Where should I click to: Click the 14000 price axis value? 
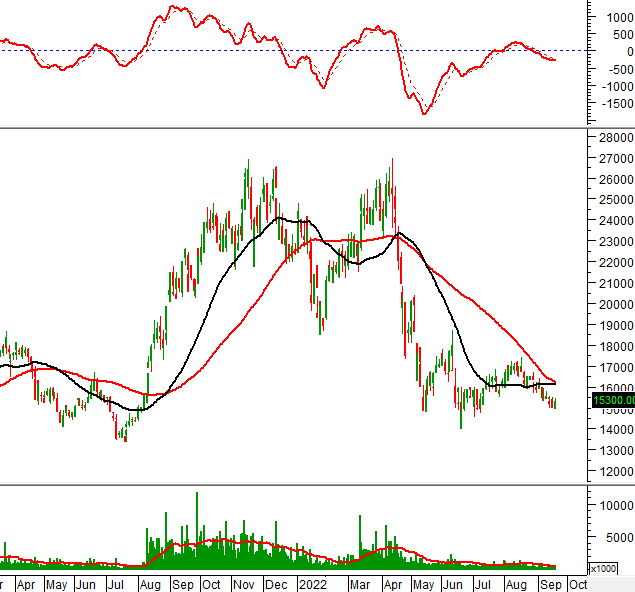click(x=616, y=430)
